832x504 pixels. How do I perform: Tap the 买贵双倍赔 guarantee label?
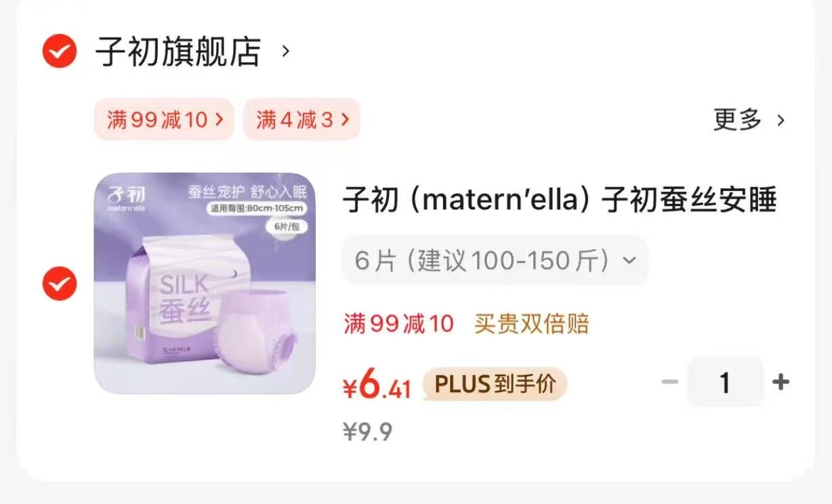click(x=531, y=324)
